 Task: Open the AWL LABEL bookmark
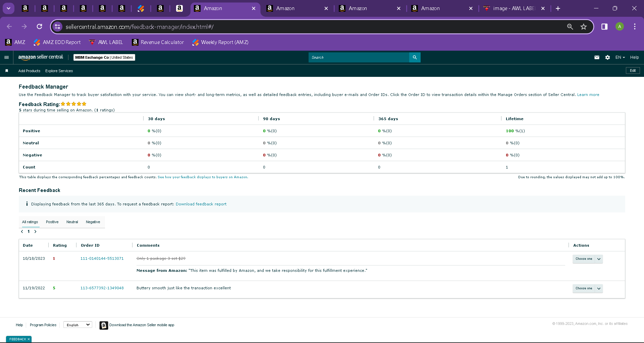106,42
